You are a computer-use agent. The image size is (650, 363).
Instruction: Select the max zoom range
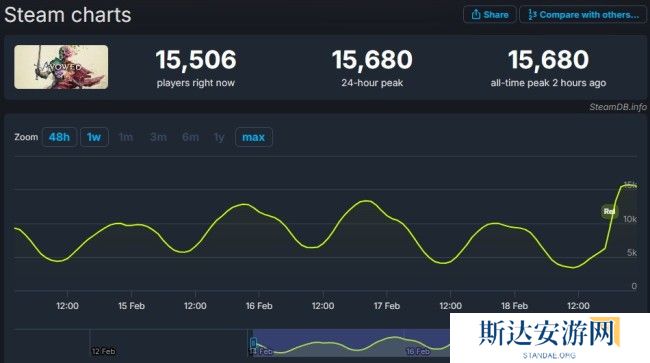pos(254,137)
